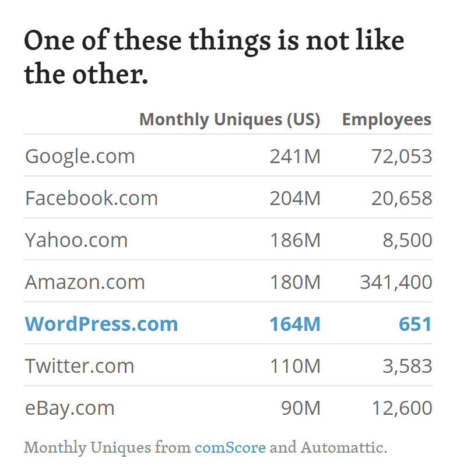Click the Google.com row name
The width and height of the screenshot is (453, 476).
pyautogui.click(x=80, y=156)
